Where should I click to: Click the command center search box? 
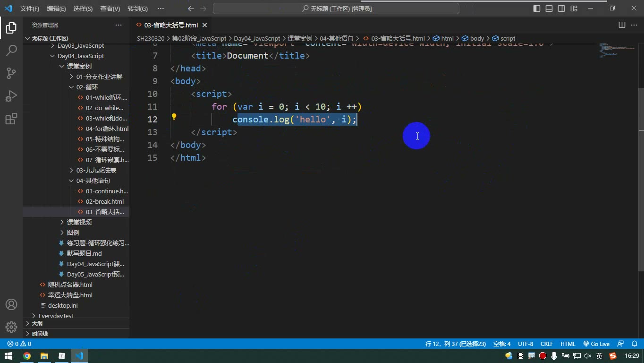coord(336,9)
